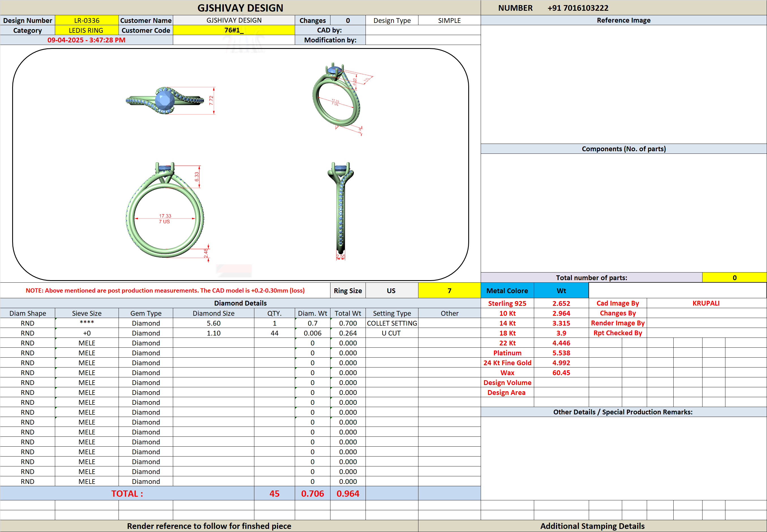Select the Diamond Size column header
The image size is (767, 532).
point(214,313)
